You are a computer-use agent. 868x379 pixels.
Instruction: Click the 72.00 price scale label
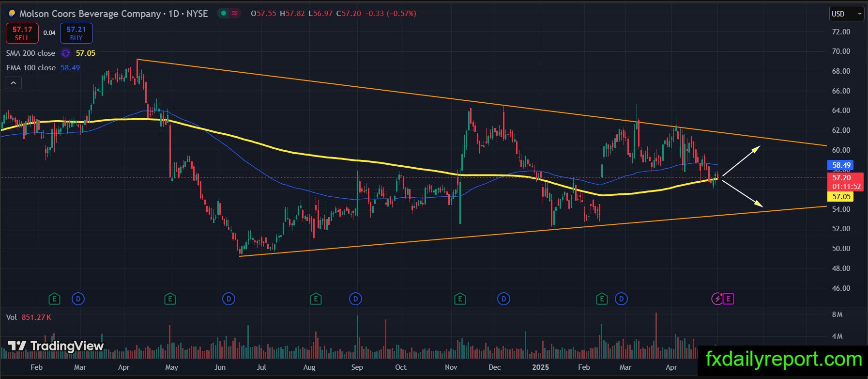click(x=841, y=32)
